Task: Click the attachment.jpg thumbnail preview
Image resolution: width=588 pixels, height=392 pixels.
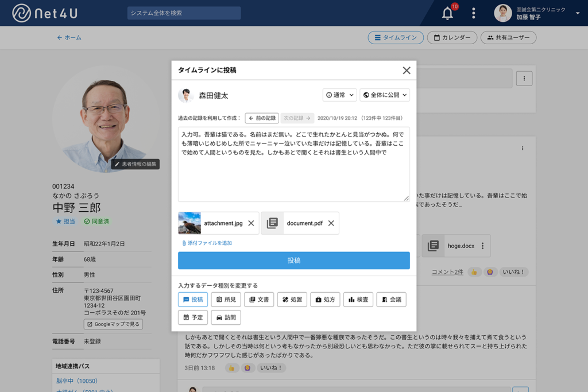Action: (x=191, y=223)
